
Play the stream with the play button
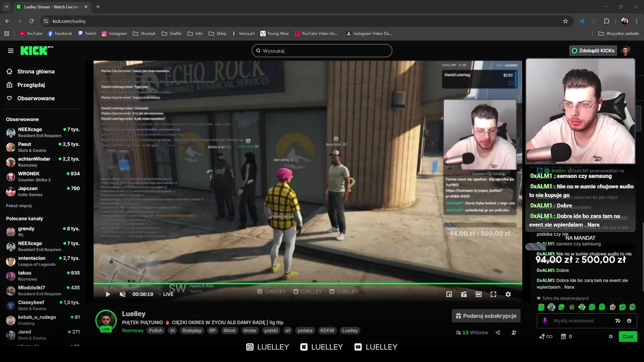[108, 294]
